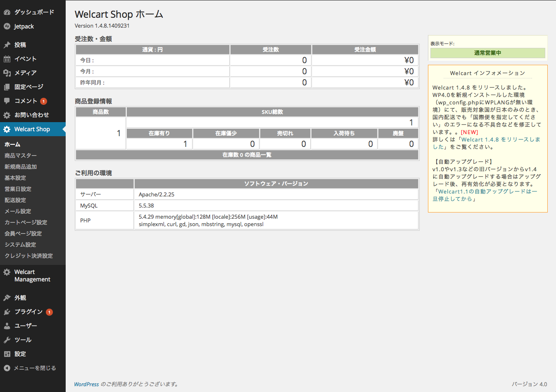Click the media icon beside メディア

pyautogui.click(x=7, y=73)
